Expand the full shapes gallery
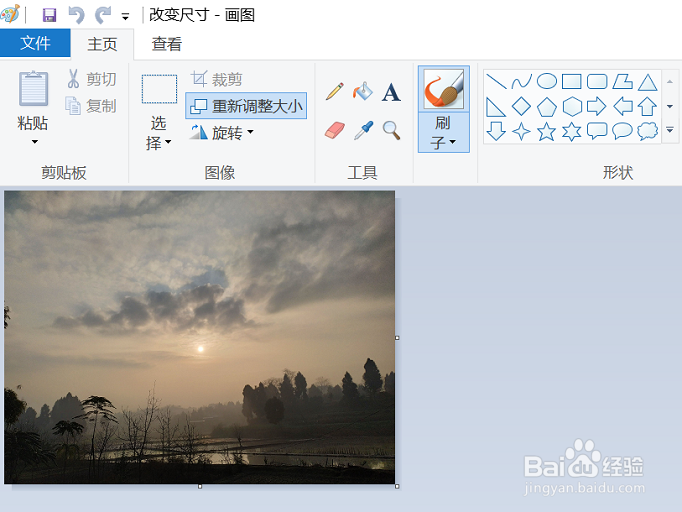Viewport: 682px width, 512px height. [670, 130]
